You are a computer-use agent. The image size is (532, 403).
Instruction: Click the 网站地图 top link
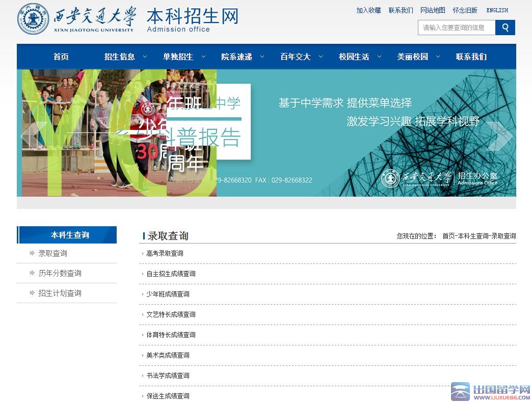[x=433, y=10]
